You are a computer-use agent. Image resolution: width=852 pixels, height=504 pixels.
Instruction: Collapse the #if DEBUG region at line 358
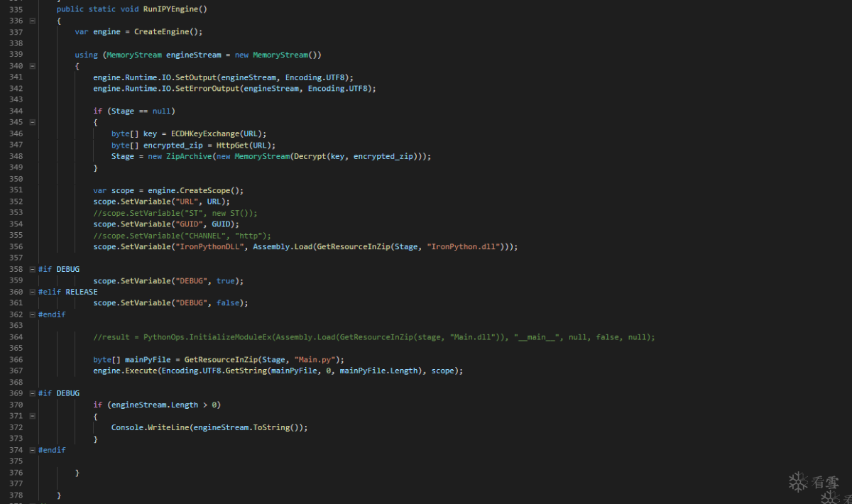(32, 269)
